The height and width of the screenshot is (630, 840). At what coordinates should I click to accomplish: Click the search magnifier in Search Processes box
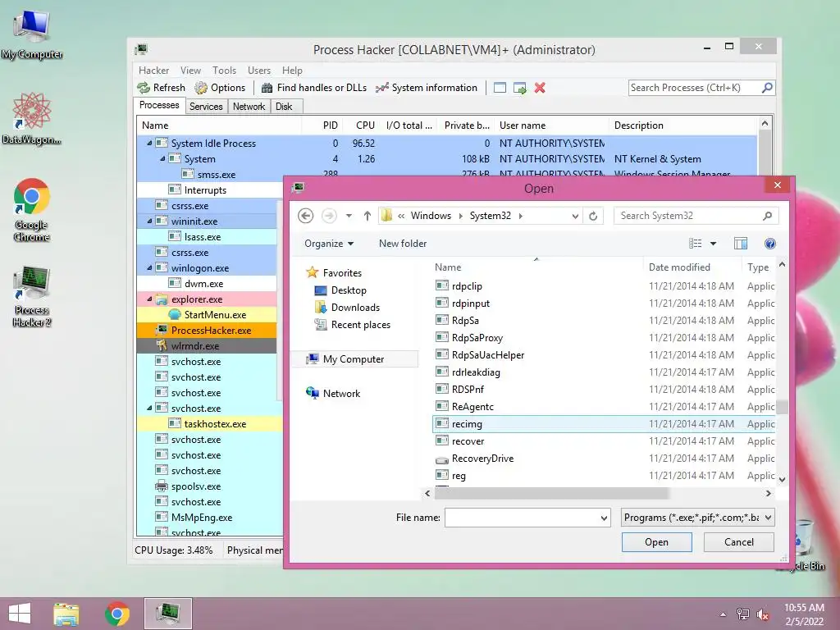point(767,87)
